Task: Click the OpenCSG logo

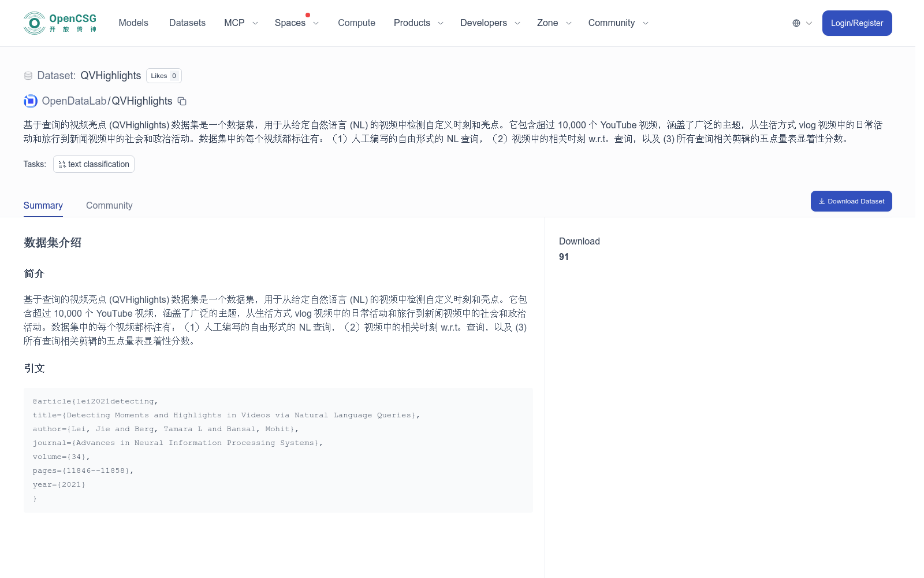Action: 60,23
